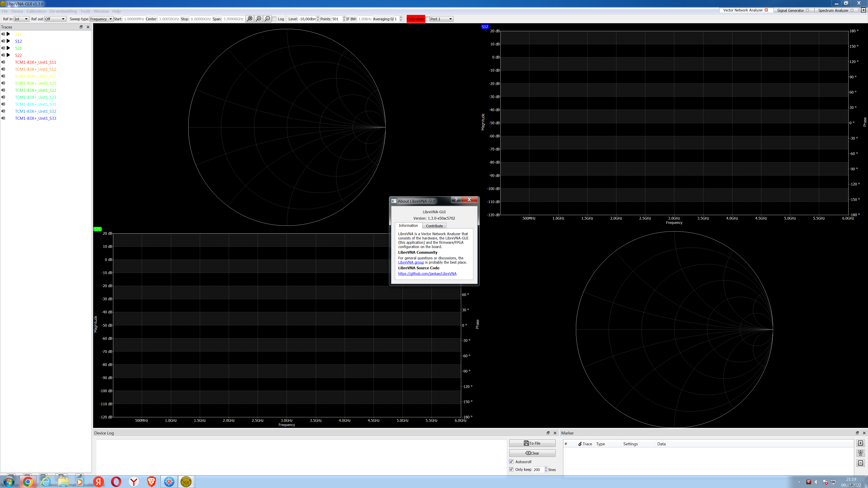Delete a marker using the minus icon

pos(861,463)
